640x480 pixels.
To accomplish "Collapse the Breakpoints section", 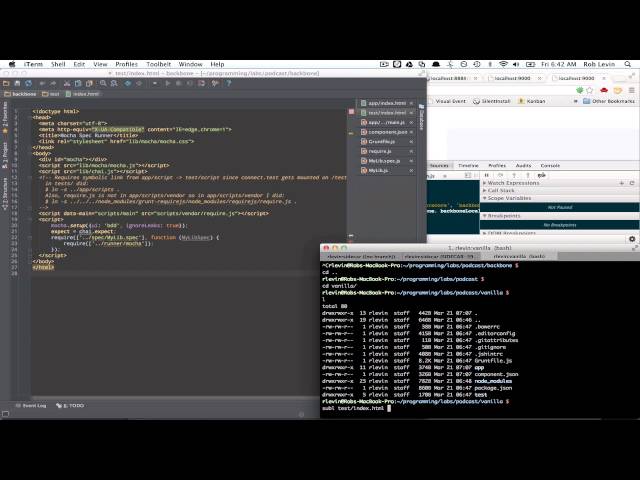I will (x=501, y=216).
